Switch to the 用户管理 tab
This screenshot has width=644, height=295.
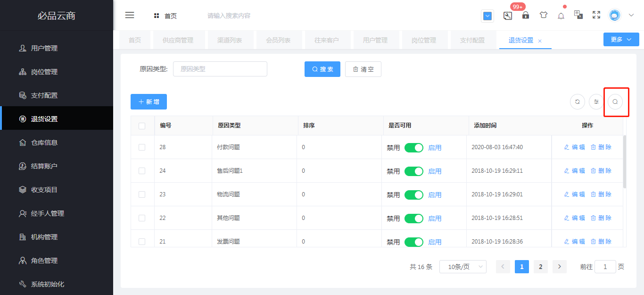[x=375, y=41]
